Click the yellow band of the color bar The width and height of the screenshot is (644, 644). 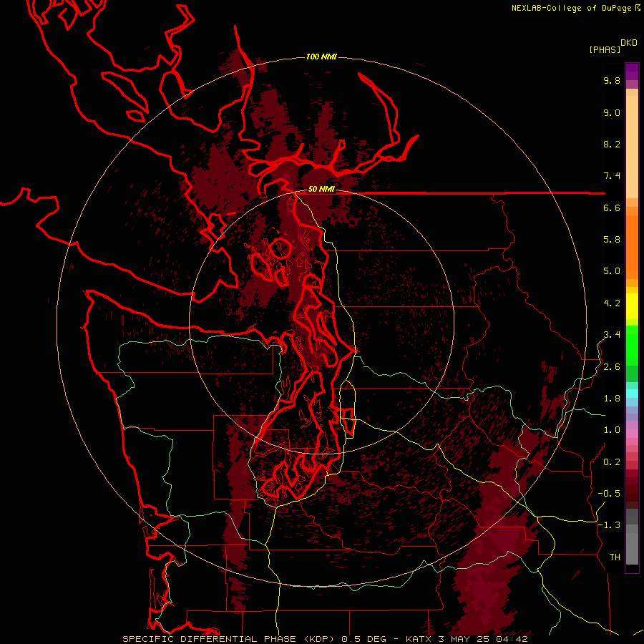click(x=632, y=306)
